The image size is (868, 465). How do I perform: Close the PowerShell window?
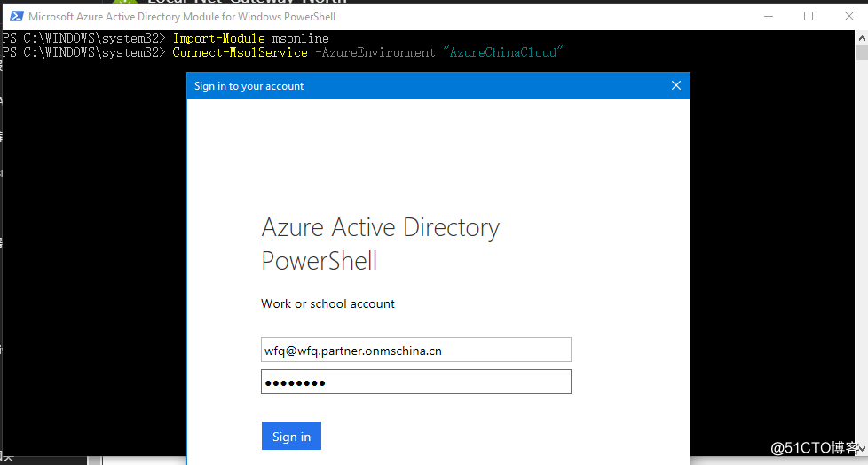[849, 16]
